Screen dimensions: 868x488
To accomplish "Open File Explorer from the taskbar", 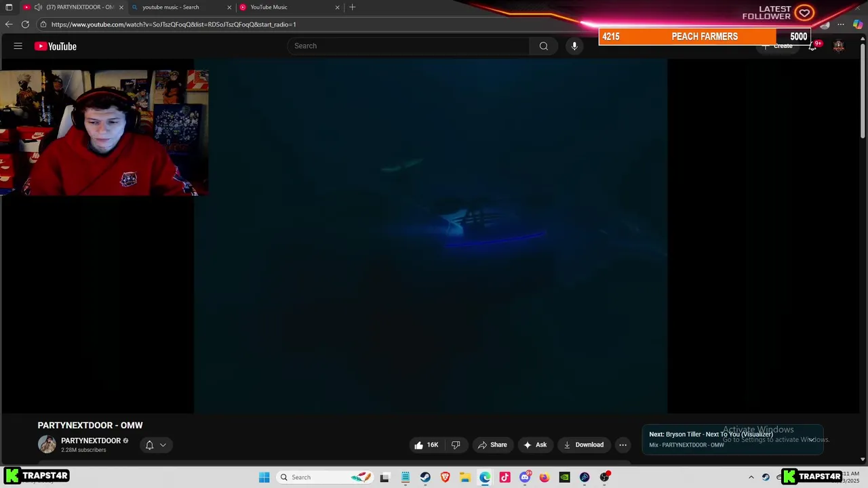I will (x=465, y=477).
